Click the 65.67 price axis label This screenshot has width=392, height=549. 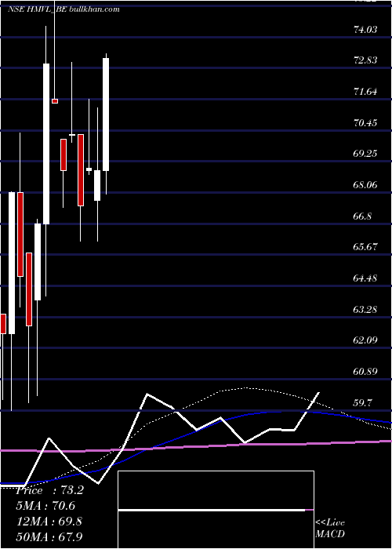click(x=365, y=247)
